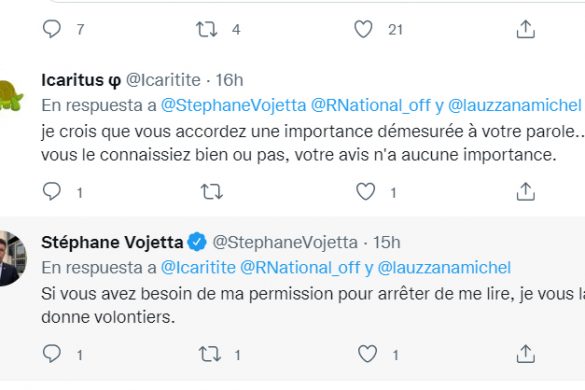585x390 pixels.
Task: Like the top tweet with 21 likes
Action: (363, 29)
